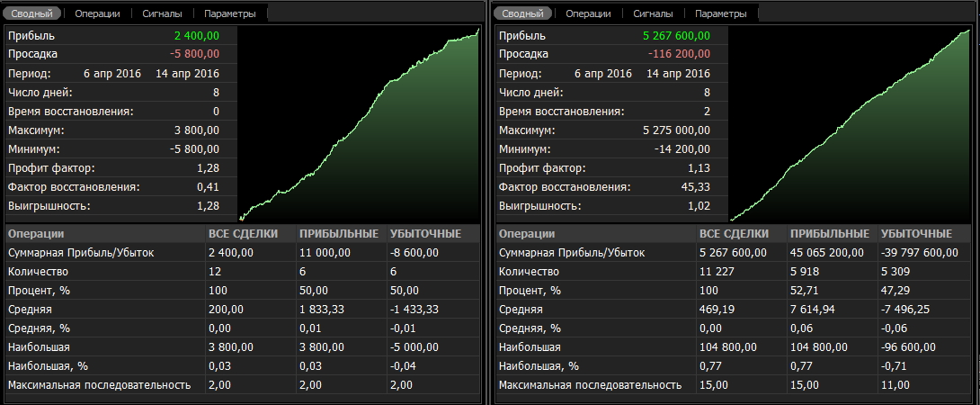This screenshot has width=980, height=405.
Task: Open the Операции tab in the right panel
Action: click(590, 13)
